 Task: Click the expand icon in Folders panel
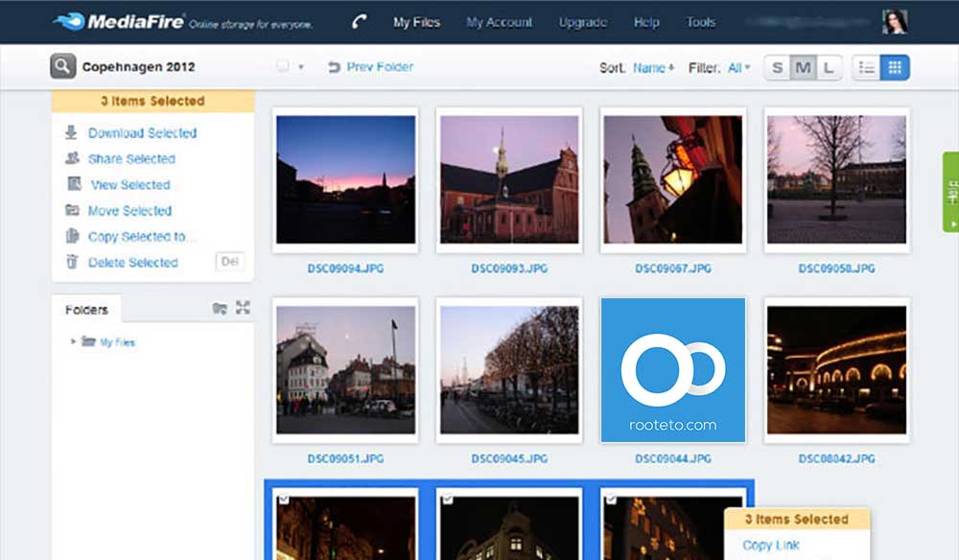[x=243, y=308]
